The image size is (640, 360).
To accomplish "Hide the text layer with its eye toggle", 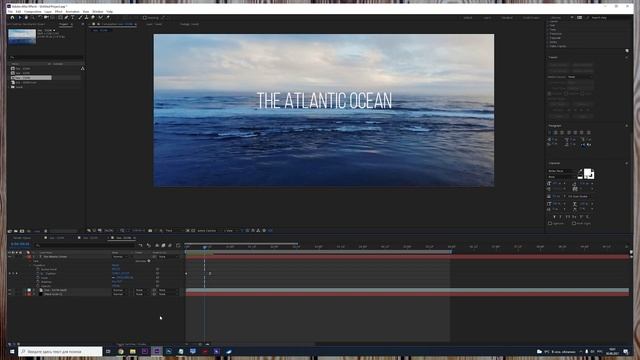I will (x=9, y=257).
